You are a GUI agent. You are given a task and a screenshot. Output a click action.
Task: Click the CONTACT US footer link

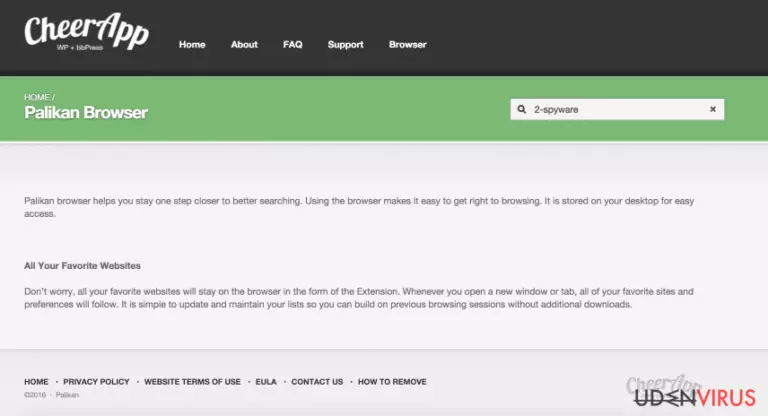coord(317,382)
